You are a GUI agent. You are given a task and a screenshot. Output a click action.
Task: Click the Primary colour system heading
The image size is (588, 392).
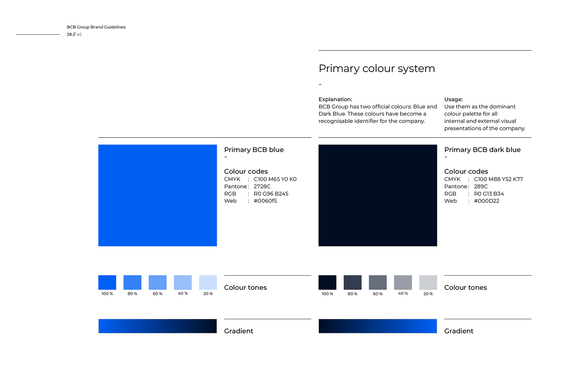pyautogui.click(x=377, y=69)
